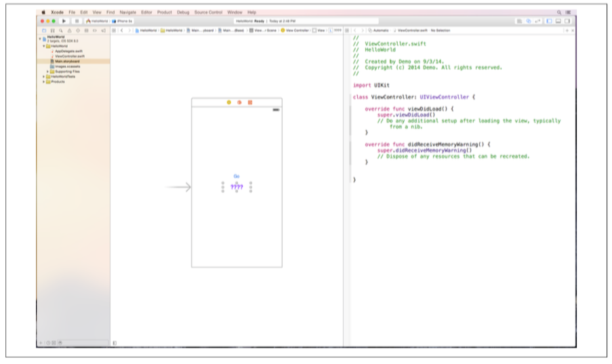Select ViewController.swift in the project navigator
This screenshot has width=612, height=364.
(x=69, y=56)
